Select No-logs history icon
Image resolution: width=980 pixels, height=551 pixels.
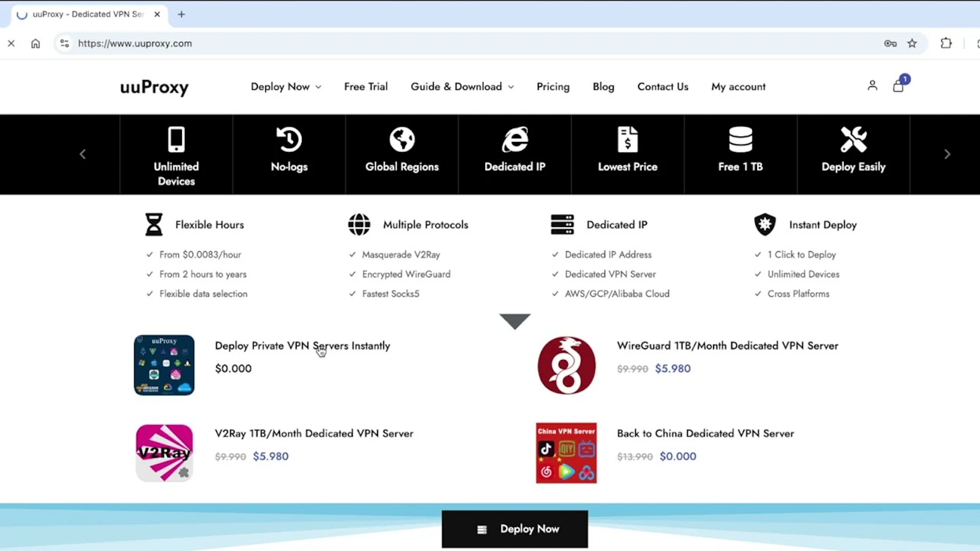(289, 140)
